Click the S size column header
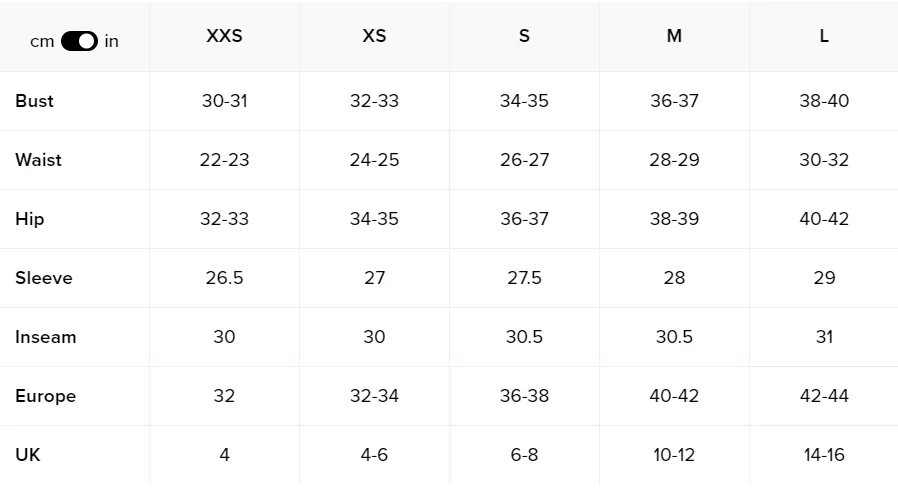Image resolution: width=898 pixels, height=499 pixels. click(x=524, y=36)
